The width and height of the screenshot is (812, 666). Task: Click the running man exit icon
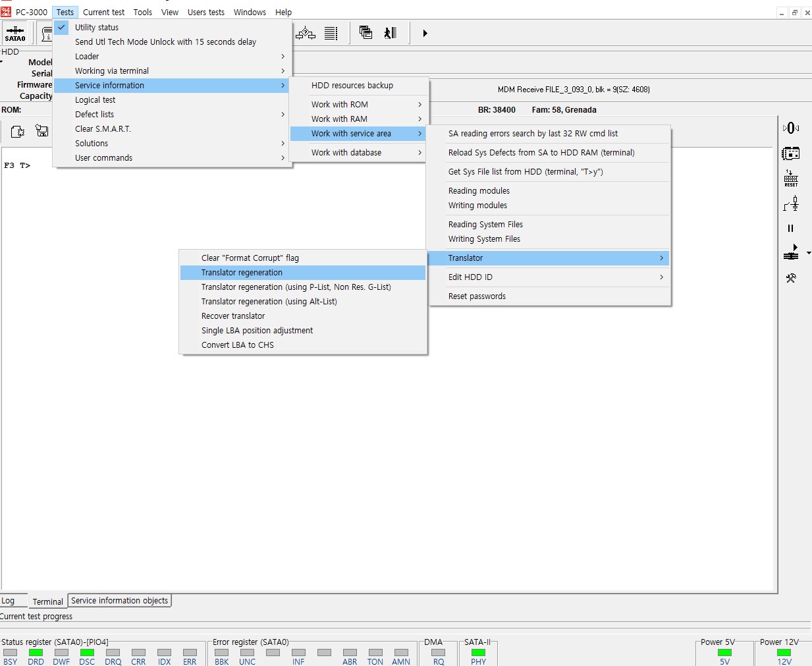391,32
